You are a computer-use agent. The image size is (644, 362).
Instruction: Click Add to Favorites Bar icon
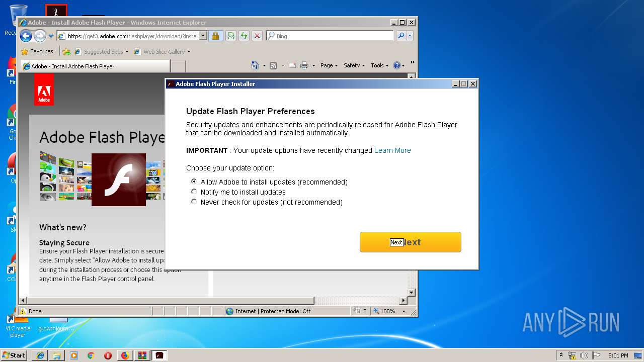point(66,51)
